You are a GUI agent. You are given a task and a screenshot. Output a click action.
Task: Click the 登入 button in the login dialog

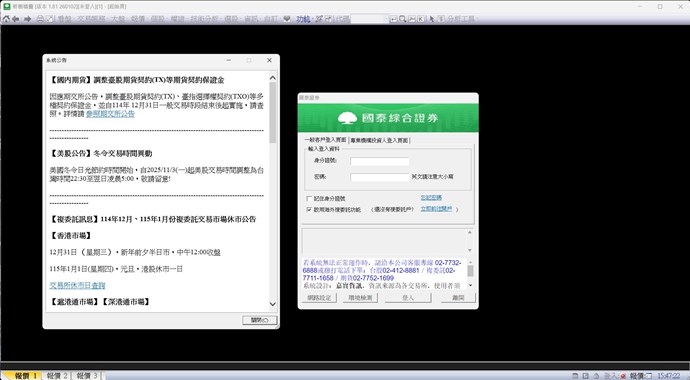[408, 298]
